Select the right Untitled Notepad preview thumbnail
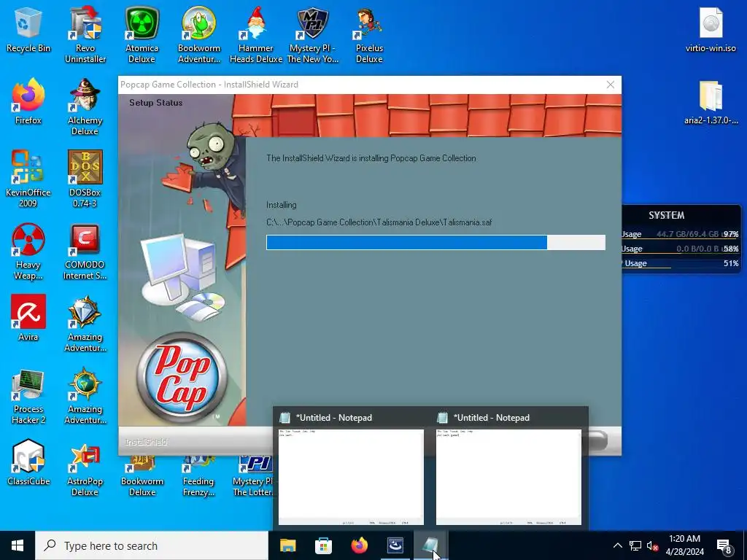747x560 pixels. tap(508, 477)
